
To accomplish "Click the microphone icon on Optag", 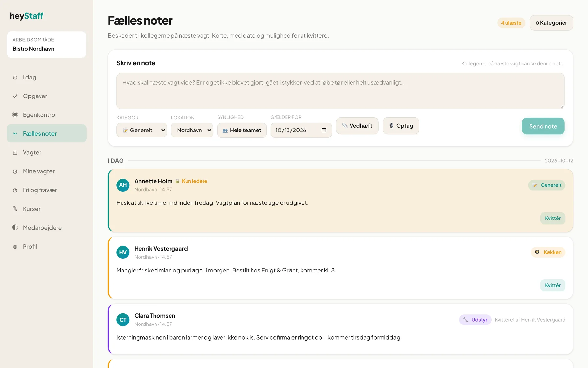I will 391,126.
